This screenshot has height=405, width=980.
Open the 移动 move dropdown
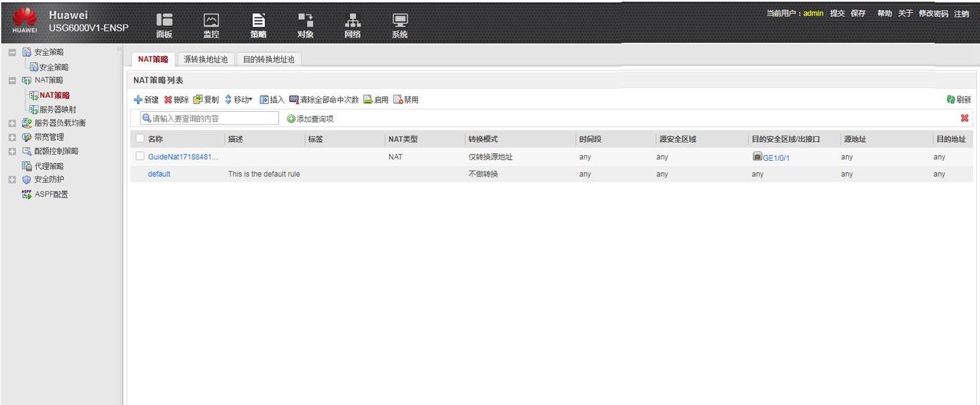click(x=238, y=100)
